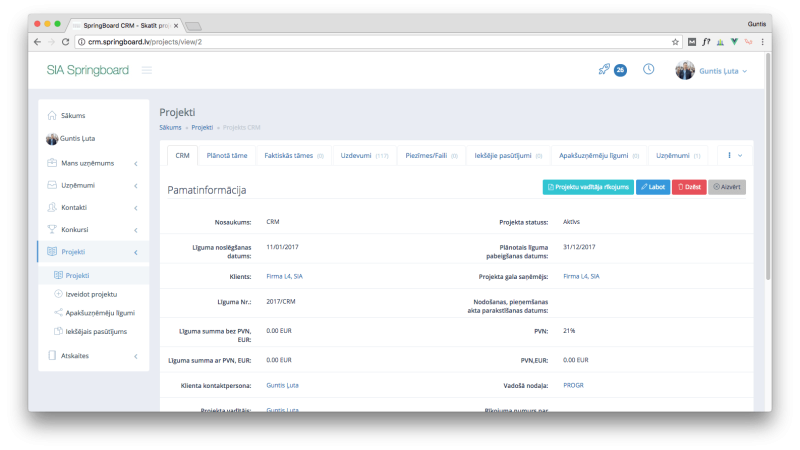Click the 2017/CRM contract number text

281,302
